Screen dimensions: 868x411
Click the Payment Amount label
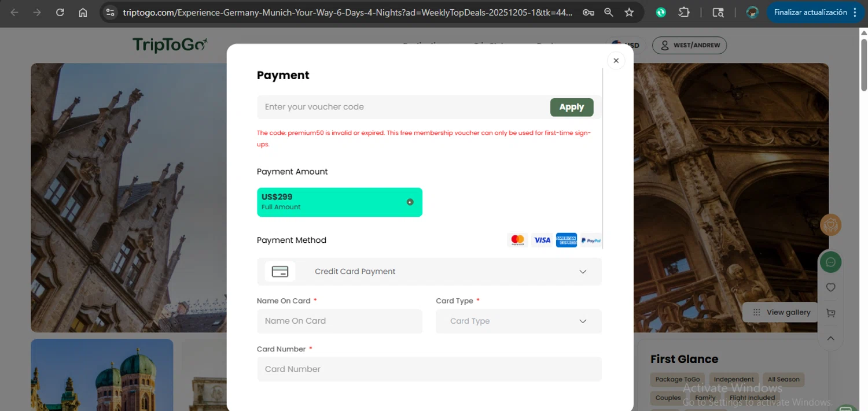292,172
